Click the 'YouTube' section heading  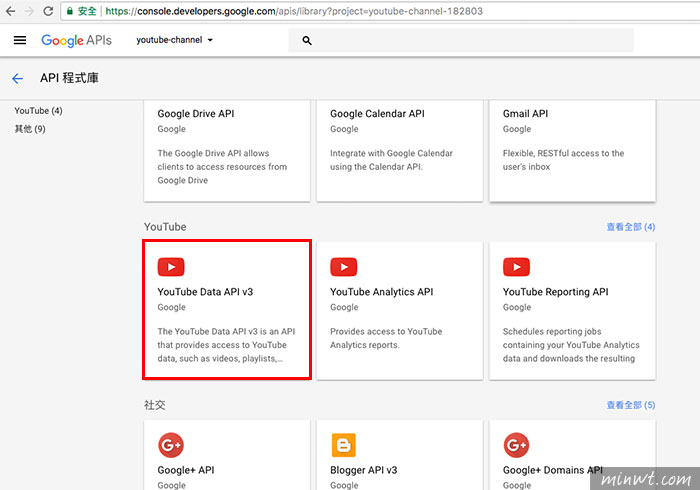click(x=165, y=227)
